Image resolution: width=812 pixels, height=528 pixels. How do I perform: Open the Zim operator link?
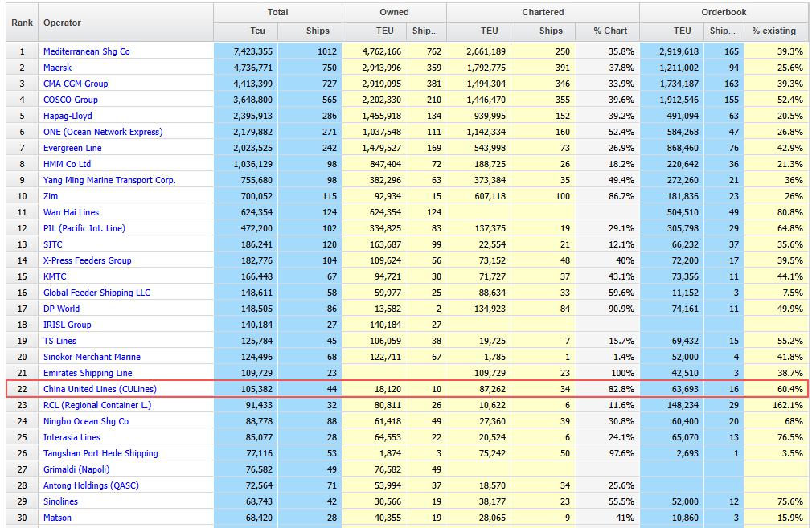tap(51, 195)
